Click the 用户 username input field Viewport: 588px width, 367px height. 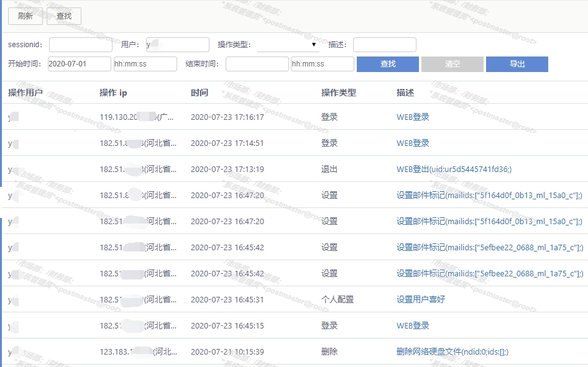click(178, 45)
